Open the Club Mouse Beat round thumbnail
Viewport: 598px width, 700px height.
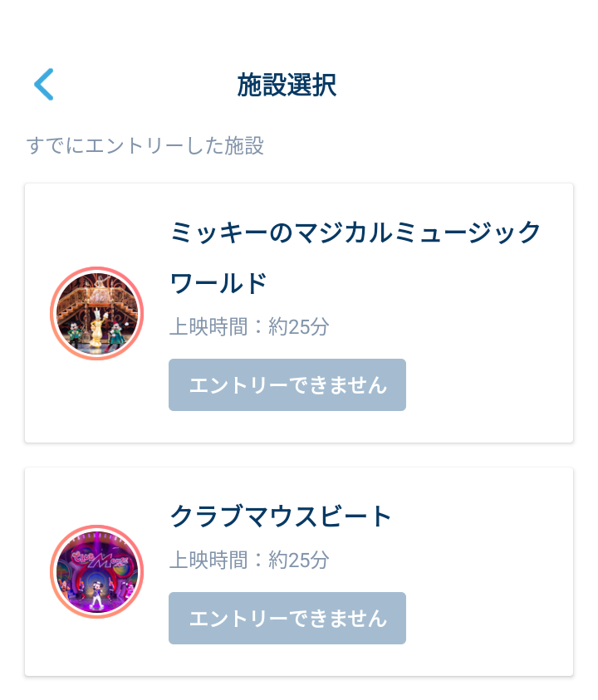point(97,571)
